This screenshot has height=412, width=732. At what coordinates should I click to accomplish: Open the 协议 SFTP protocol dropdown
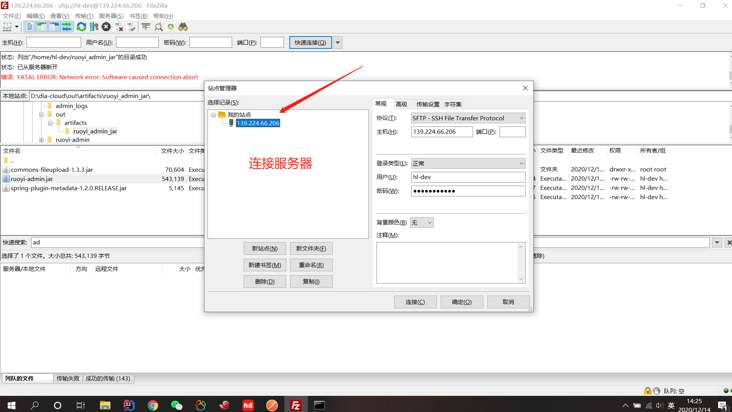pos(468,118)
